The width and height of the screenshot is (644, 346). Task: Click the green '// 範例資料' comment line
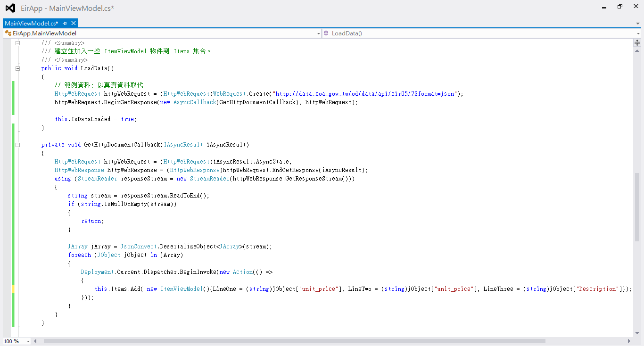[99, 85]
